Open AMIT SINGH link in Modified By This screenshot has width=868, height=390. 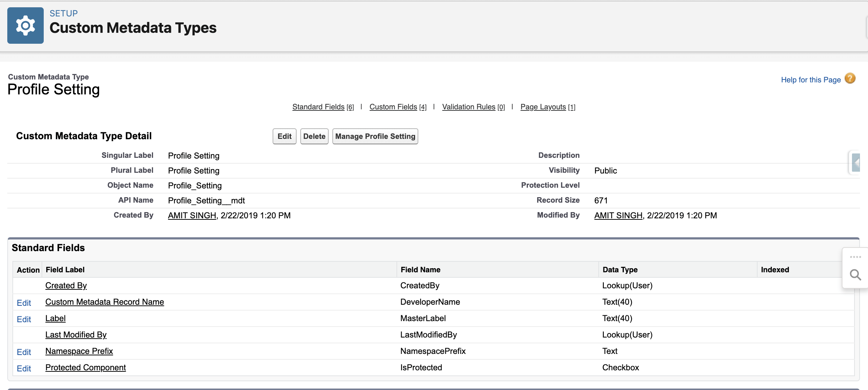click(618, 215)
